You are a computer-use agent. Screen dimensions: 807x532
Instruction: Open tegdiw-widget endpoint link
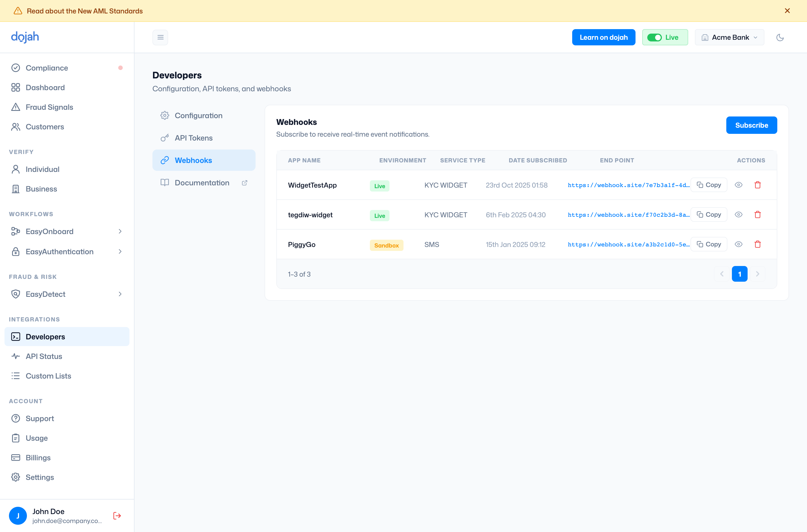629,215
